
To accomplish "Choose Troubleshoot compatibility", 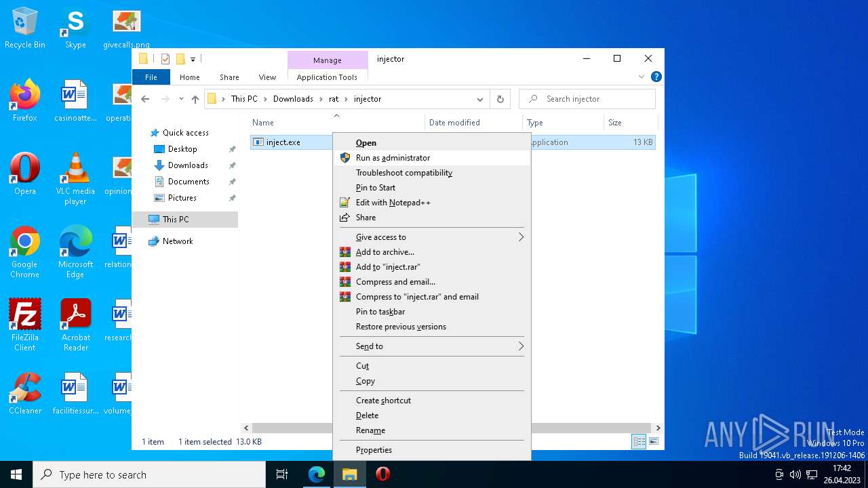I will (x=431, y=173).
